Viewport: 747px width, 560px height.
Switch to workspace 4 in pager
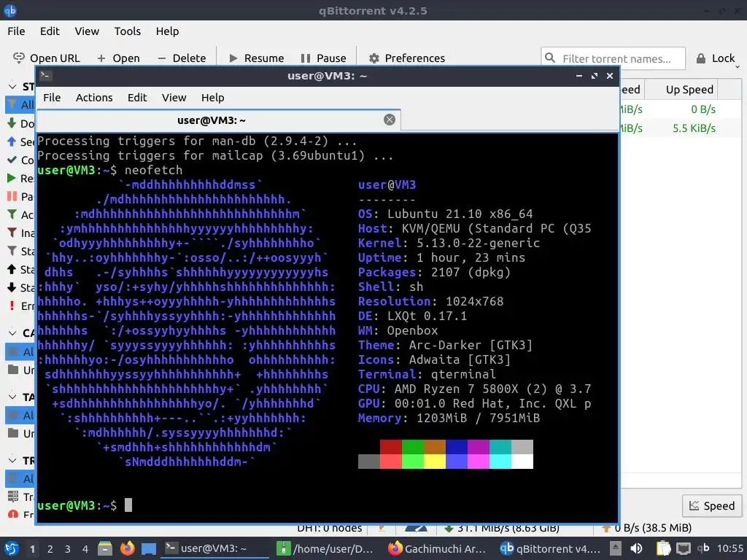point(85,549)
